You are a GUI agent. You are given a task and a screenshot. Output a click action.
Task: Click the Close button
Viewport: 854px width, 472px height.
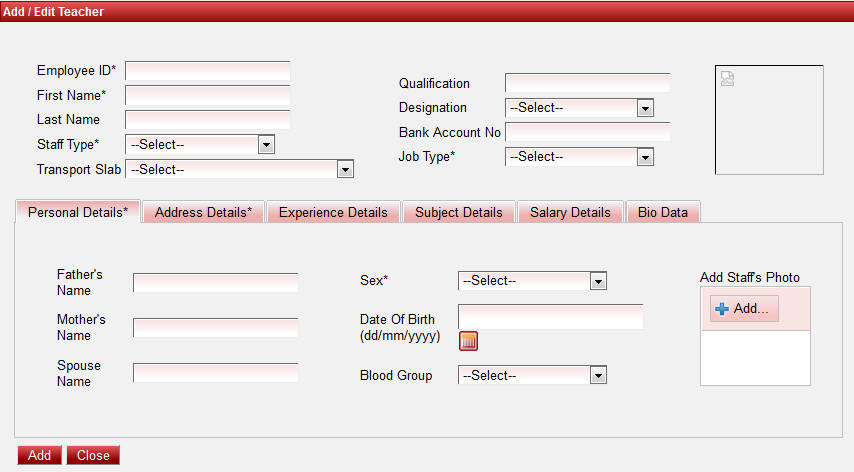pos(93,456)
